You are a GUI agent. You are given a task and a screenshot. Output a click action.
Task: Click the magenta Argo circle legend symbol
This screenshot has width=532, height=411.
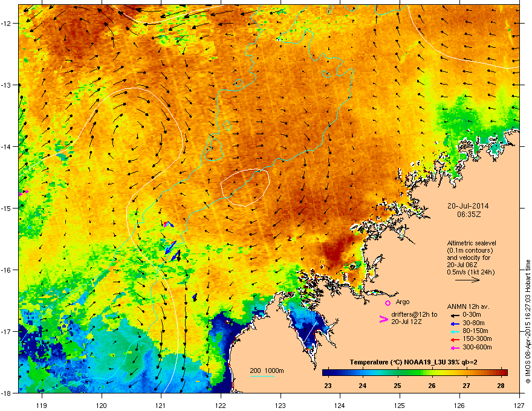point(388,303)
